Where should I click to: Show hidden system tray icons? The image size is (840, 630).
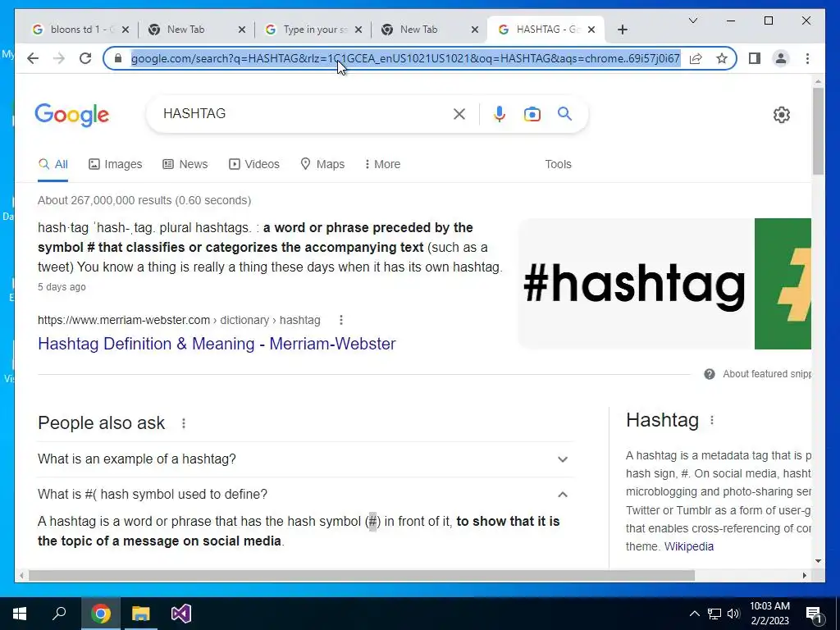(x=694, y=614)
